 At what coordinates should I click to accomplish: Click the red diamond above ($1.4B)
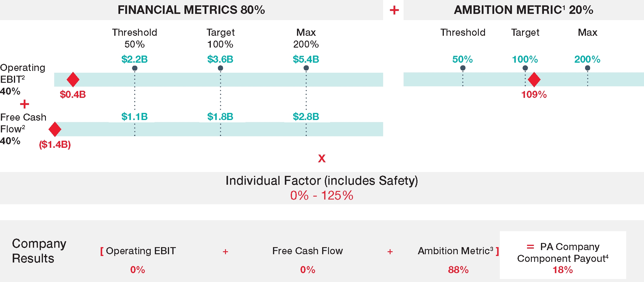(x=55, y=129)
